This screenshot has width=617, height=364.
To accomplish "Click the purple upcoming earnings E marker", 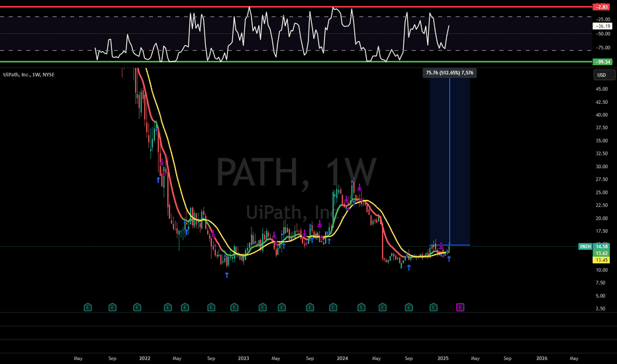I will tap(460, 307).
